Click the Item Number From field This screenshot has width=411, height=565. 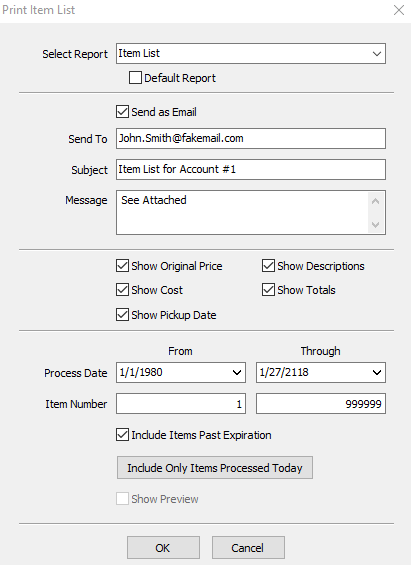(181, 404)
